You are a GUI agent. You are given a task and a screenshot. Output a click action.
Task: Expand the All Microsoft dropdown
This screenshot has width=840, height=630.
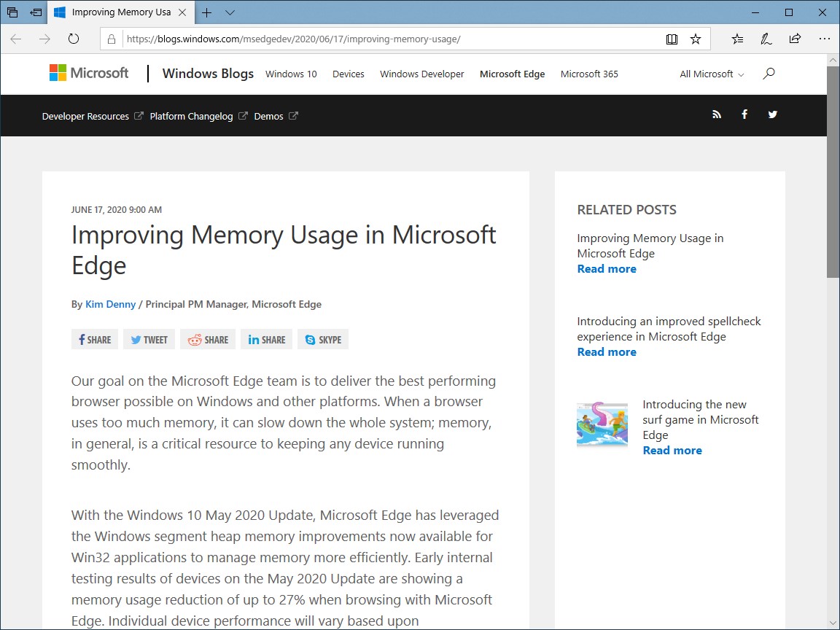[710, 74]
